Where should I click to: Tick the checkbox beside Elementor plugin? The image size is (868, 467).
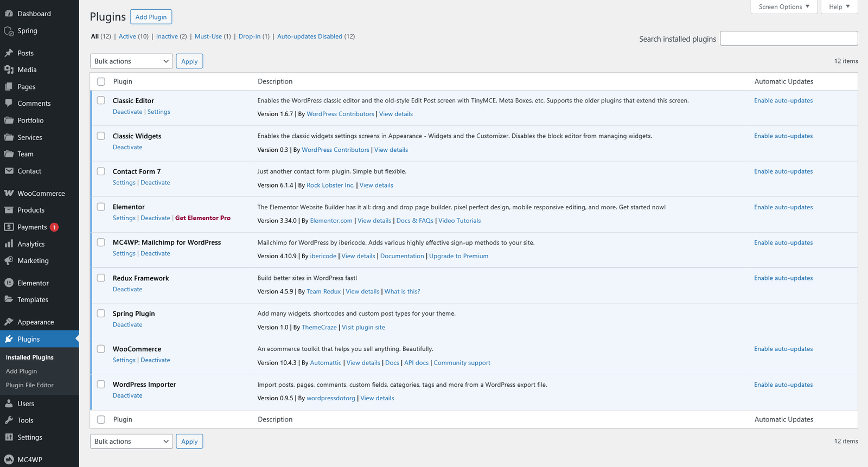(x=101, y=207)
